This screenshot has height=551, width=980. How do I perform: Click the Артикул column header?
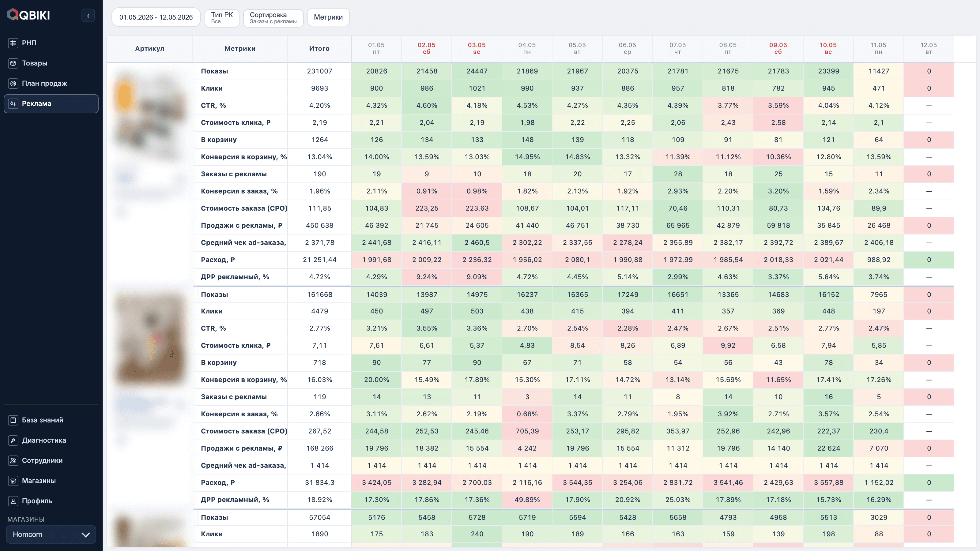click(150, 48)
